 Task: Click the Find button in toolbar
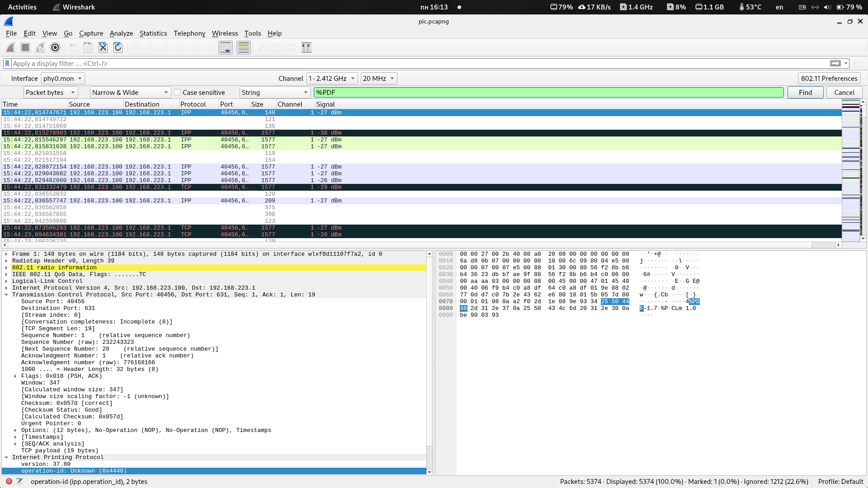[x=805, y=92]
